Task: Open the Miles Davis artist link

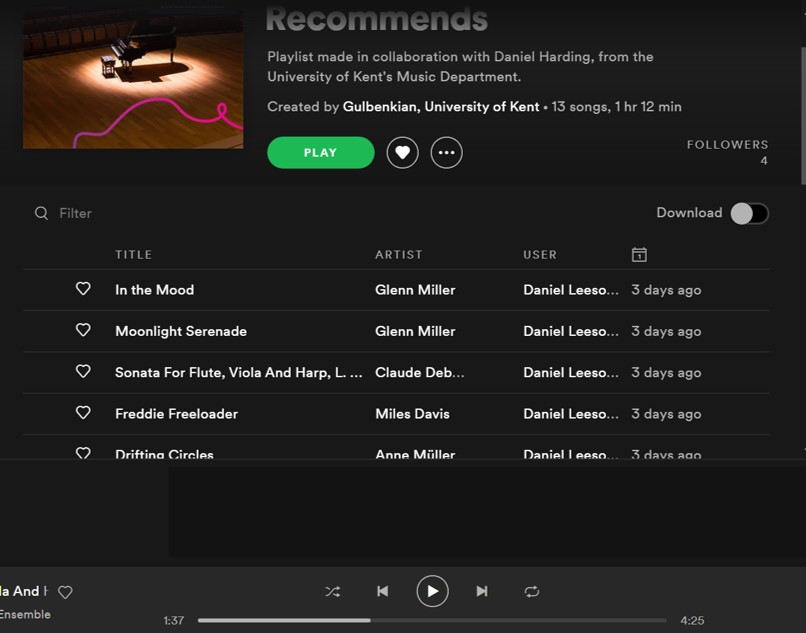Action: [x=412, y=414]
